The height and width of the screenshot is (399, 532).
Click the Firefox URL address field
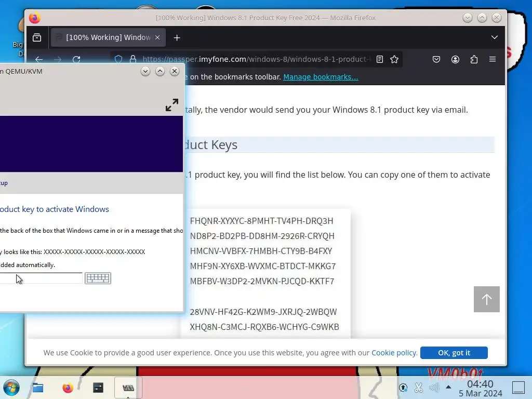tap(256, 59)
